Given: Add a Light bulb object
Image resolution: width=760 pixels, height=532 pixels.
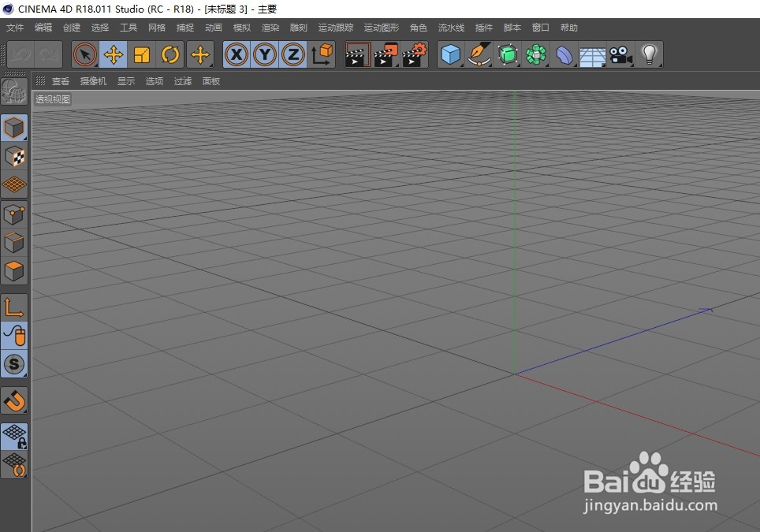Looking at the screenshot, I should point(649,54).
